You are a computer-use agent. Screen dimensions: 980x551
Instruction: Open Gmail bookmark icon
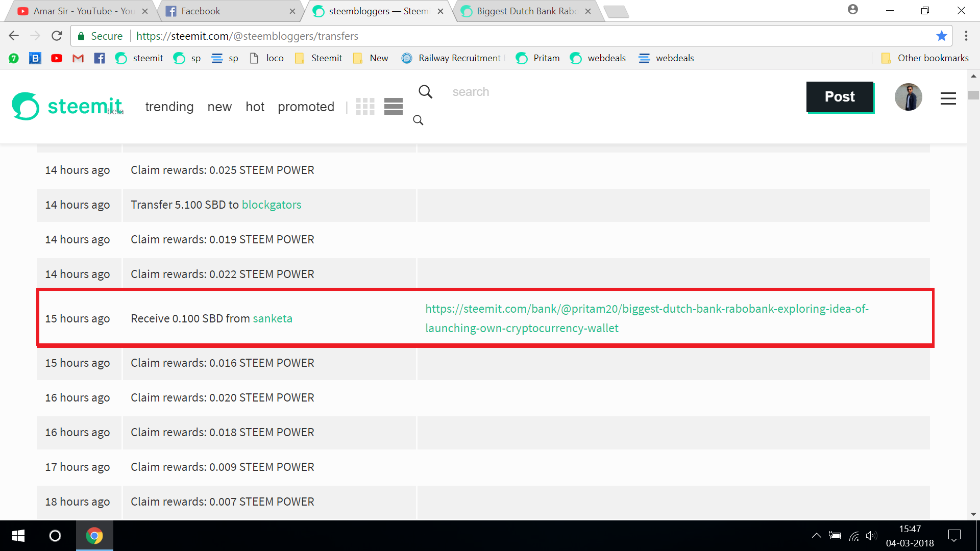click(78, 58)
